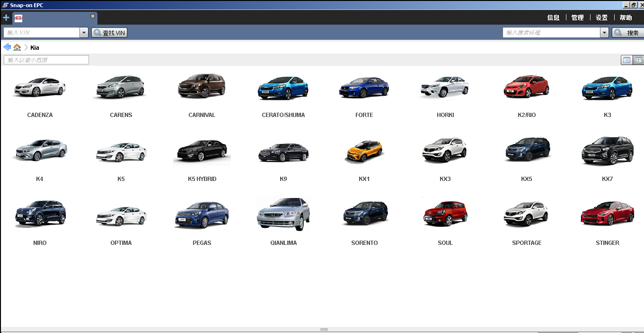
Task: Switch to list view icon
Action: [x=626, y=60]
